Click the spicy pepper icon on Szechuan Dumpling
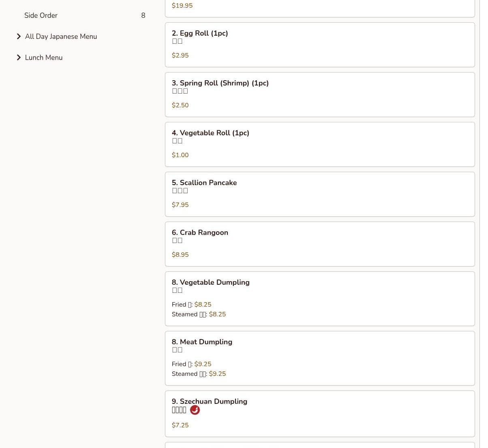Viewport: 488px width, 448px height. click(x=195, y=410)
